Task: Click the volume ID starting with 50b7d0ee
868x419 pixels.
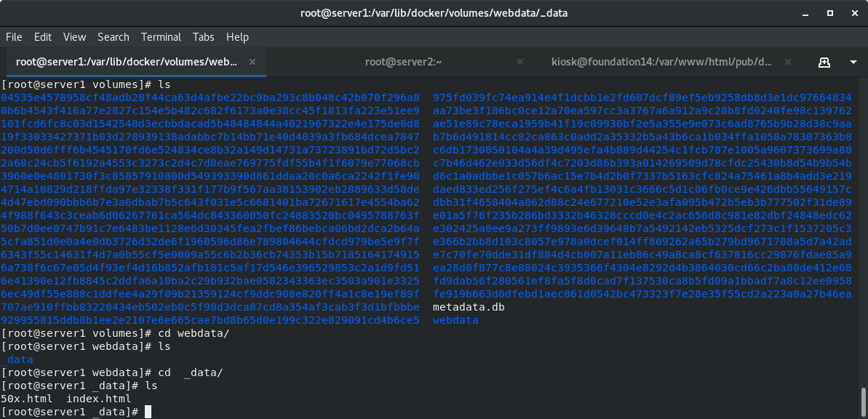Action: point(210,228)
